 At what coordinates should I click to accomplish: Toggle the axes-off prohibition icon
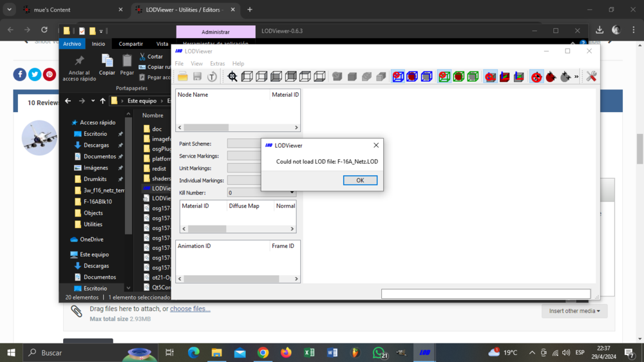click(x=490, y=77)
